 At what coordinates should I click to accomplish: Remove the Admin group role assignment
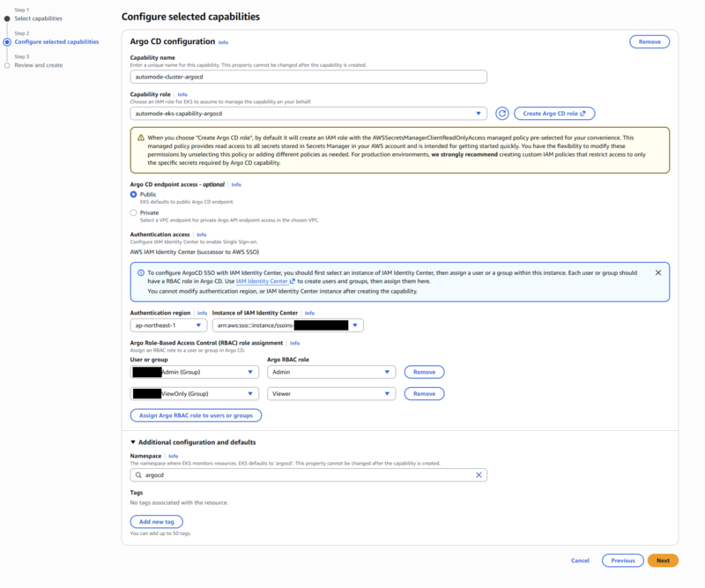point(425,372)
